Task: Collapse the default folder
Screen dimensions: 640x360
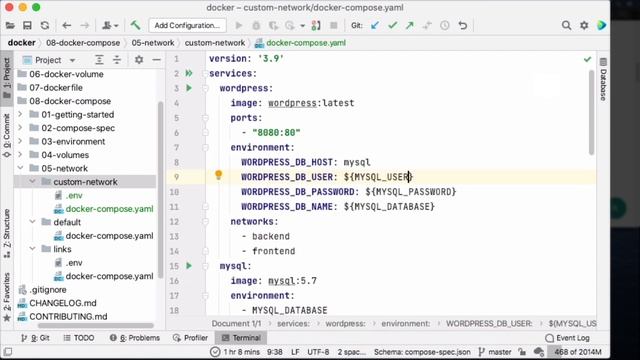Action: [33, 222]
